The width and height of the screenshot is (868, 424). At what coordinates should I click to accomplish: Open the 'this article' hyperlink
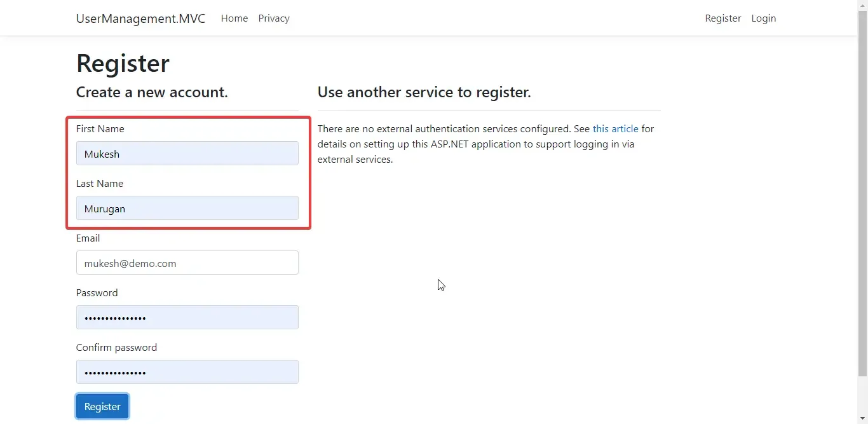coord(615,128)
